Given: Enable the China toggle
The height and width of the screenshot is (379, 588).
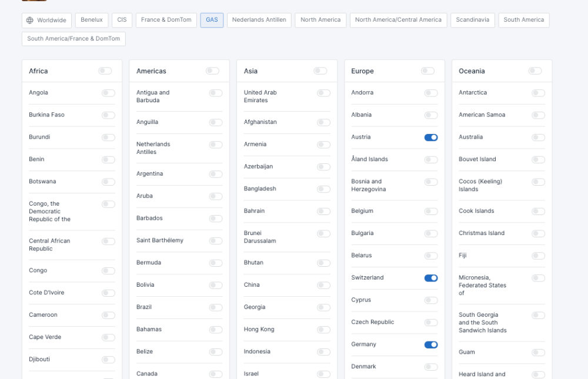Looking at the screenshot, I should 323,286.
